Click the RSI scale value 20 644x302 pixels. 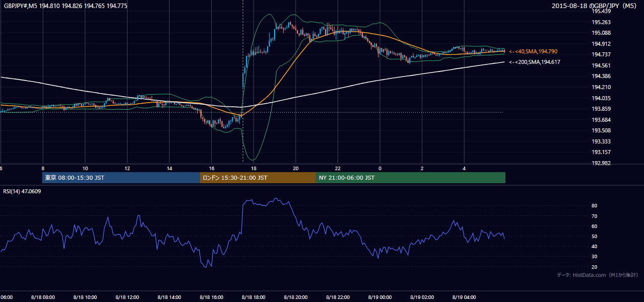point(595,267)
